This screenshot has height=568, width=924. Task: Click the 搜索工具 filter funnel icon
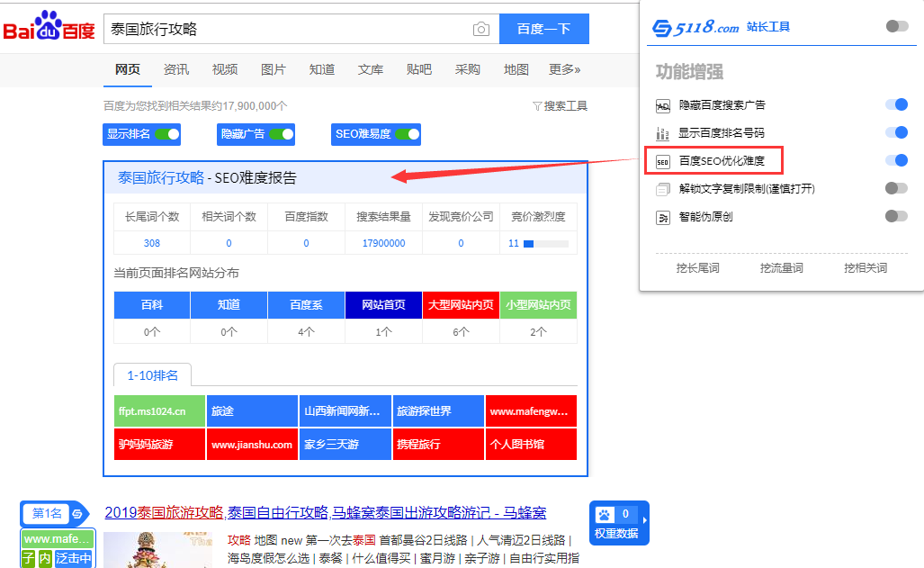click(537, 106)
